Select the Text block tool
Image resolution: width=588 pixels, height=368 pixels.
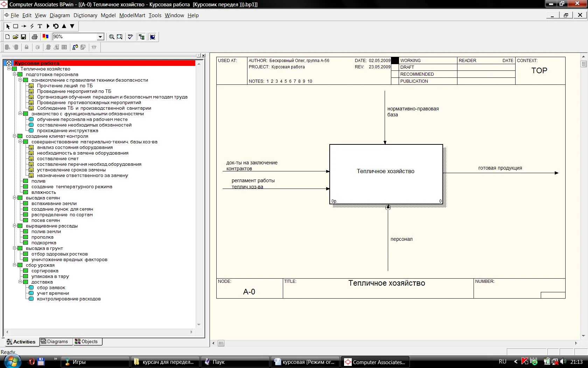point(40,26)
